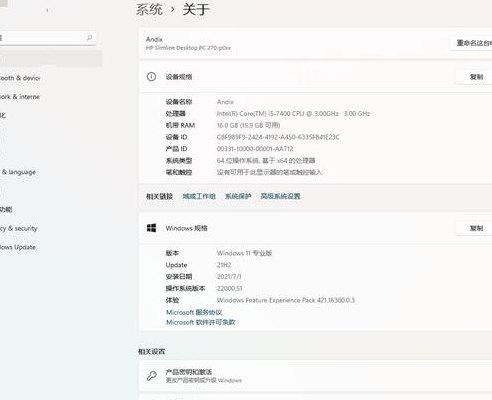Open Bluetooth & devices in sidebar
The image size is (492, 400).
coord(20,78)
